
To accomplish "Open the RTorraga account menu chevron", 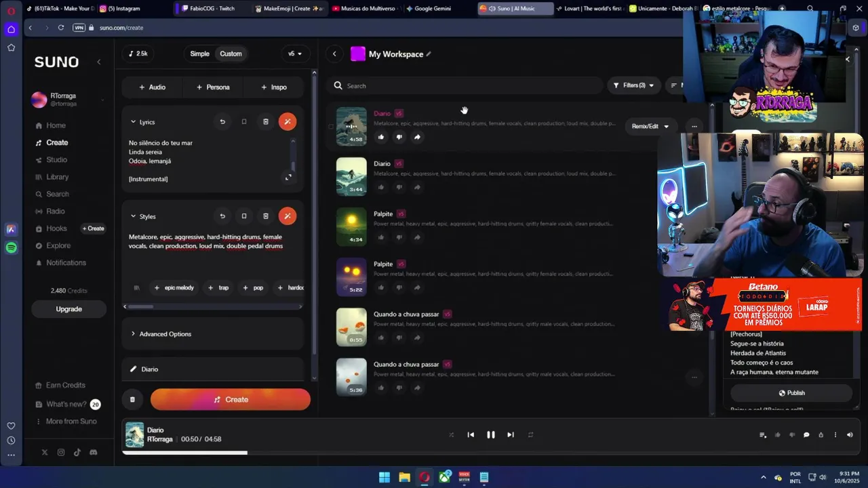I will [x=102, y=100].
